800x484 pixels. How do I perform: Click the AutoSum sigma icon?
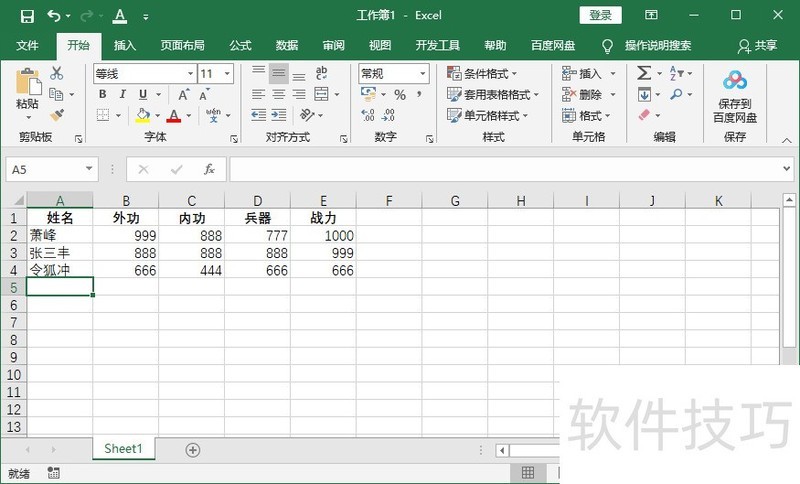644,73
